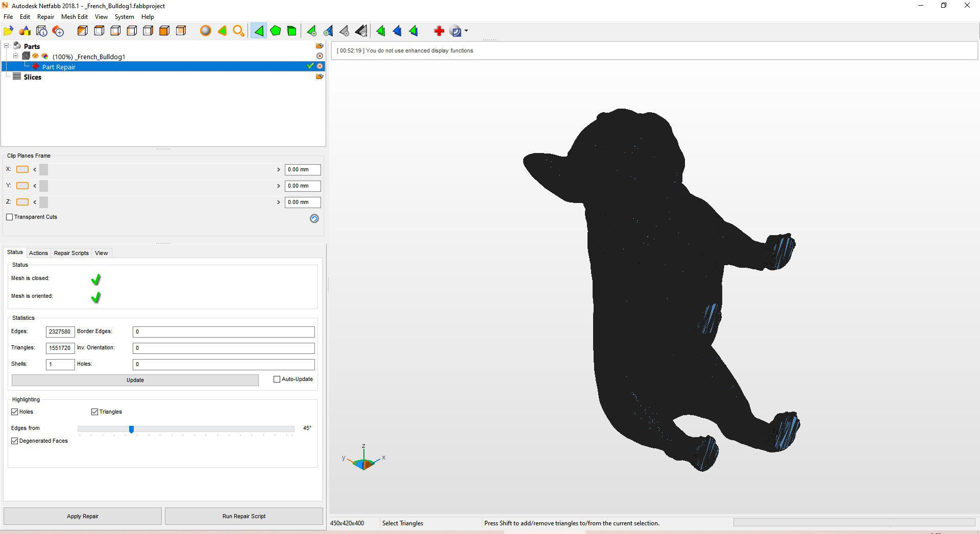The width and height of the screenshot is (980, 534).
Task: Click the orange triangle zoom-to-part icon
Action: coord(222,31)
